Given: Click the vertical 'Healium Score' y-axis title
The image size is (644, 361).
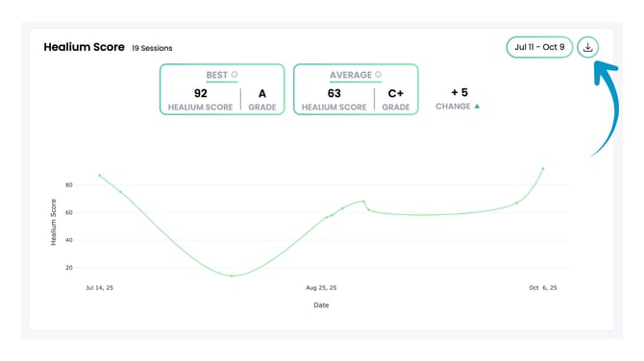Looking at the screenshot, I should click(x=54, y=222).
